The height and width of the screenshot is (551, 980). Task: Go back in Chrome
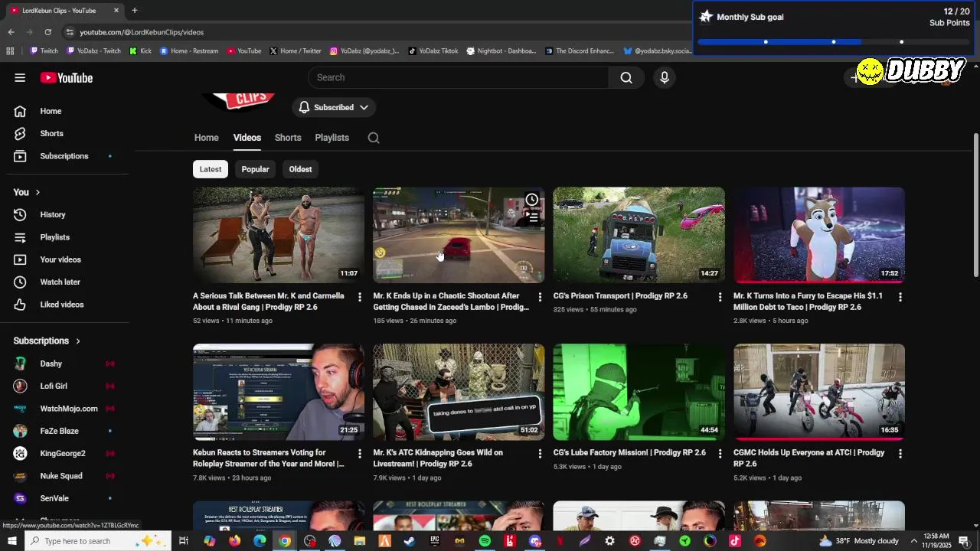tap(11, 32)
